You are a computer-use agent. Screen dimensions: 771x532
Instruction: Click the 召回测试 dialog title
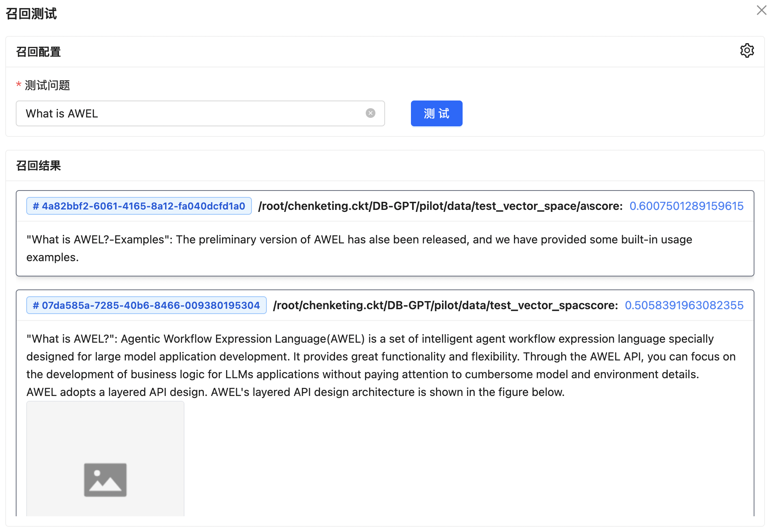coord(31,14)
